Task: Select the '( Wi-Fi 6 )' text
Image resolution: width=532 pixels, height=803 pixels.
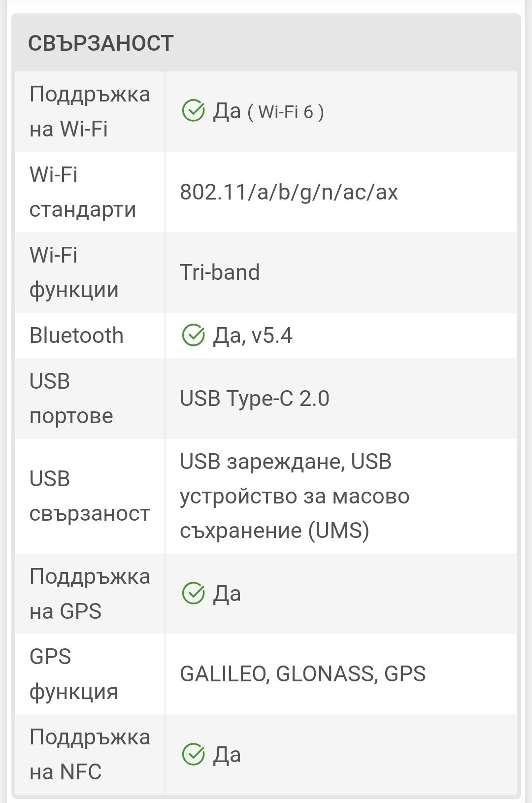Action: point(285,112)
